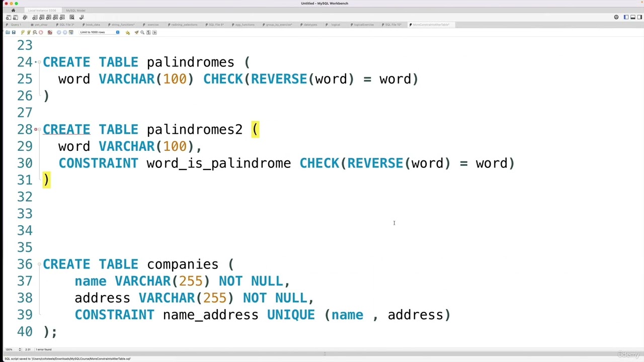Screen dimensions: 644x362
Task: Click the reconnect to DBMS icon
Action: 82,17
